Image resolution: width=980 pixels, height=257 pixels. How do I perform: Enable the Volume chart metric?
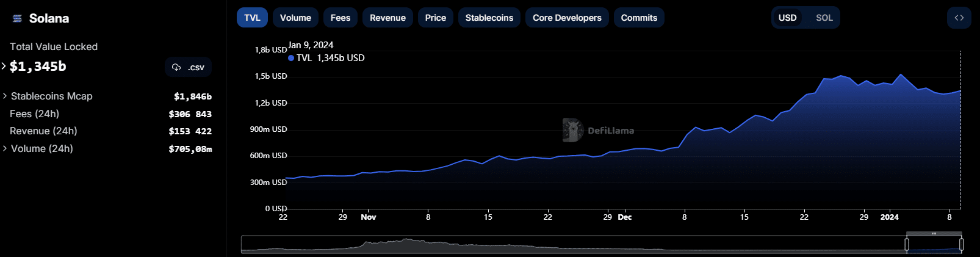coord(295,18)
